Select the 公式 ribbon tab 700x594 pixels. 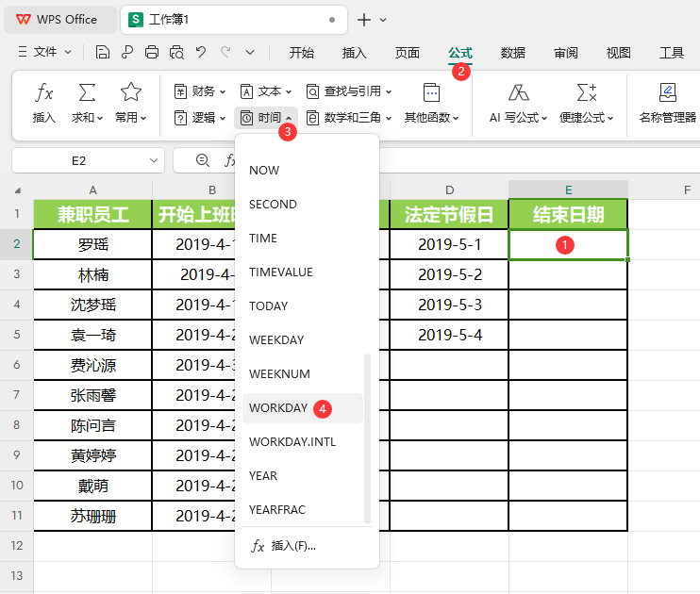coord(460,53)
